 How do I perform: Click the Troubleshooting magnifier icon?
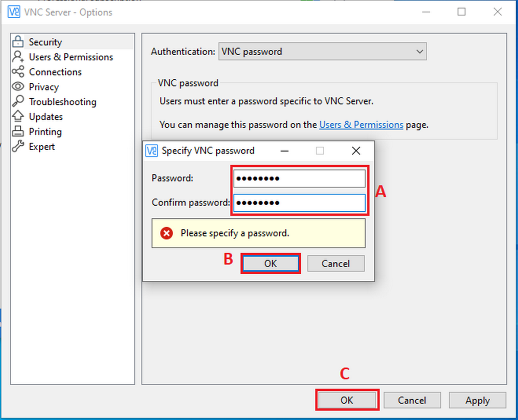18,102
